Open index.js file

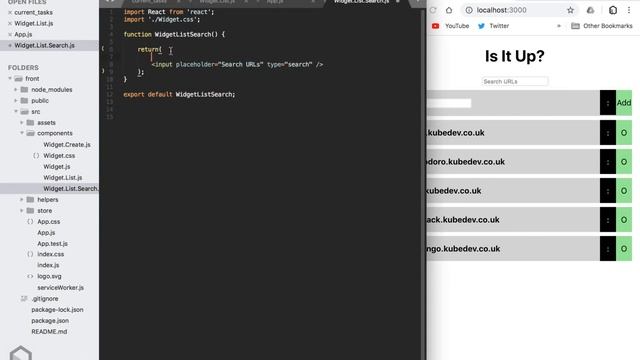click(x=48, y=265)
